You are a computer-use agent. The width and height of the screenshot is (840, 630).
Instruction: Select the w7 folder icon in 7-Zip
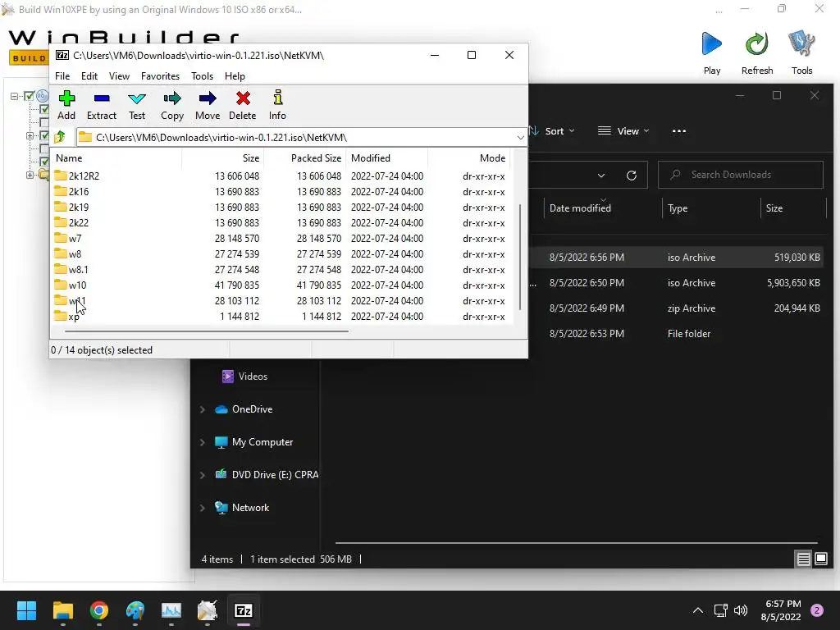[61, 239]
